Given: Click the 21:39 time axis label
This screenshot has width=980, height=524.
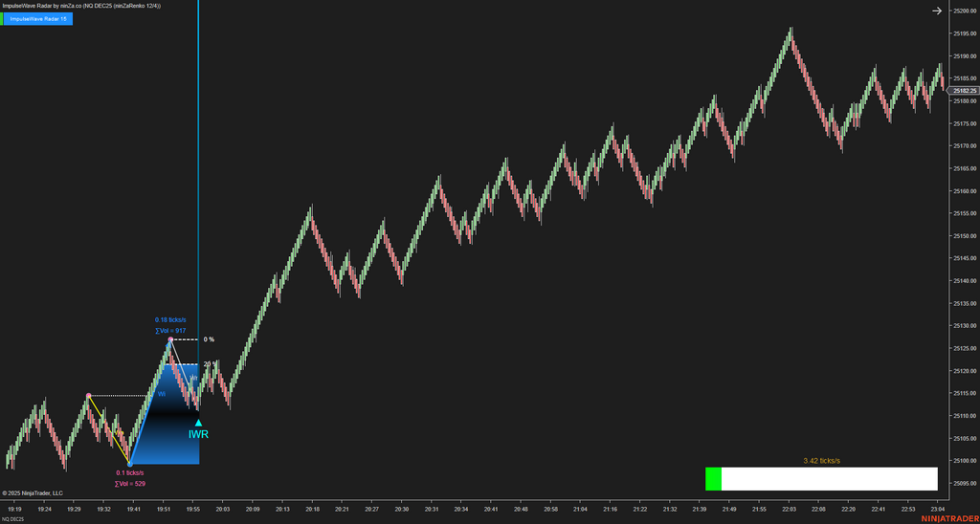Looking at the screenshot, I should click(700, 509).
